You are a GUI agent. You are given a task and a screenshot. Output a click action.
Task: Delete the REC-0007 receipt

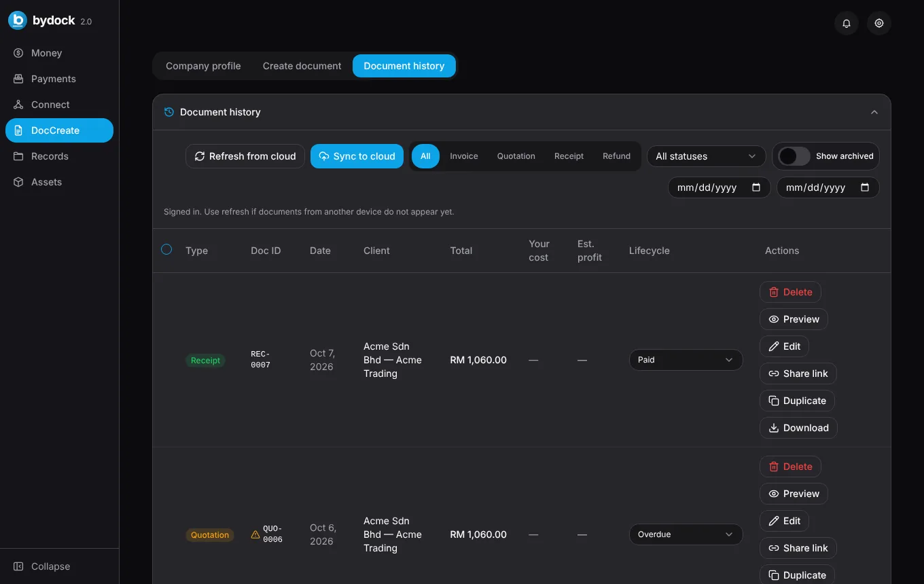[790, 292]
